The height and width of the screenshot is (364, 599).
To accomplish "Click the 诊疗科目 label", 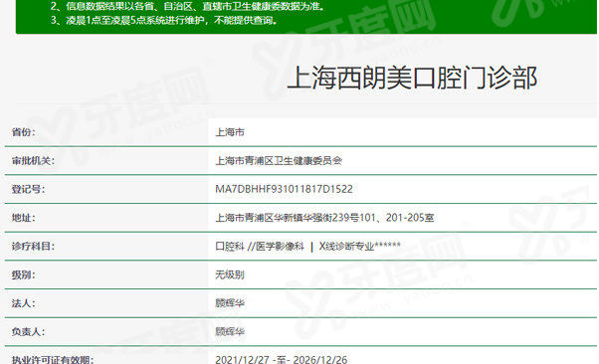I will tap(33, 247).
